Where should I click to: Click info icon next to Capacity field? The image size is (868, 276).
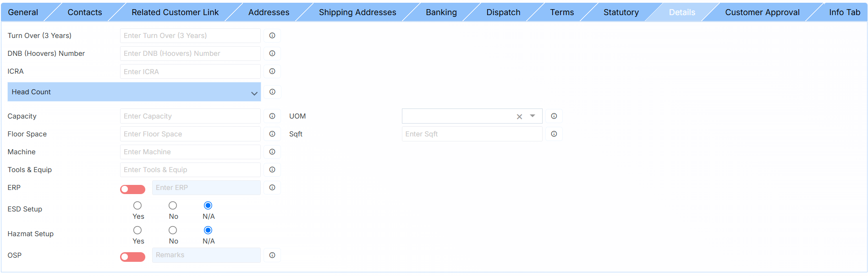pos(272,116)
